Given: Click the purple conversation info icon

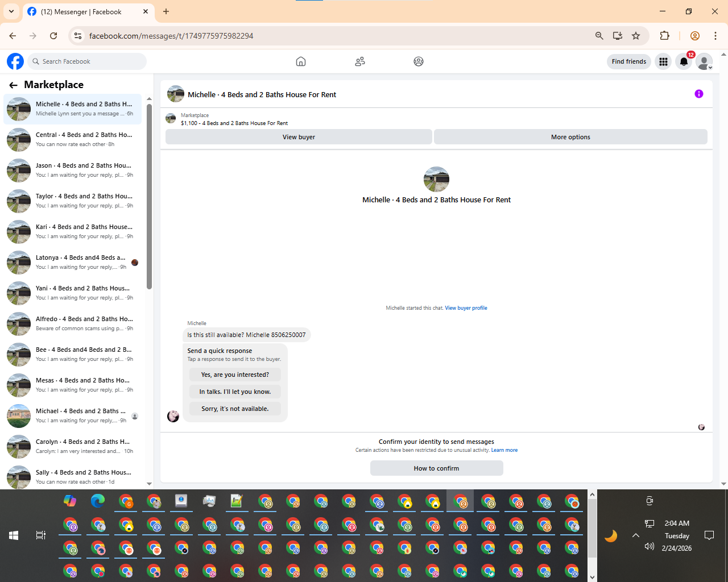Looking at the screenshot, I should [x=699, y=94].
